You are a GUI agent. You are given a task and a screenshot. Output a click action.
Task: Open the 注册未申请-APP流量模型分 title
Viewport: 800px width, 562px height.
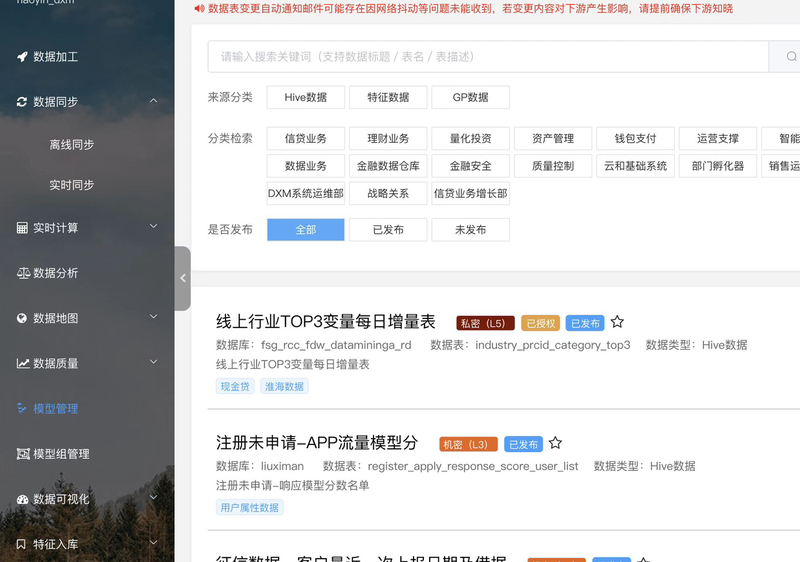317,443
